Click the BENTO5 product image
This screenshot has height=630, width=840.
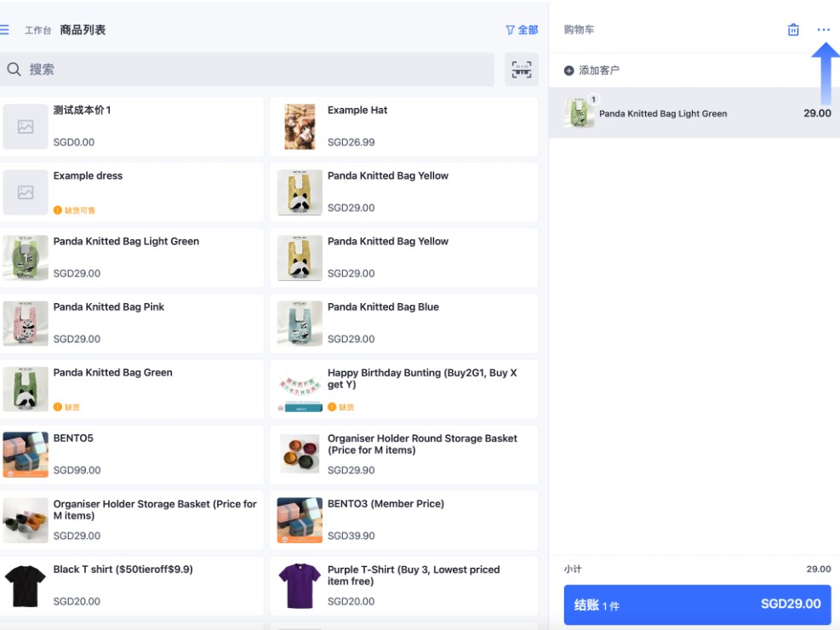point(26,455)
